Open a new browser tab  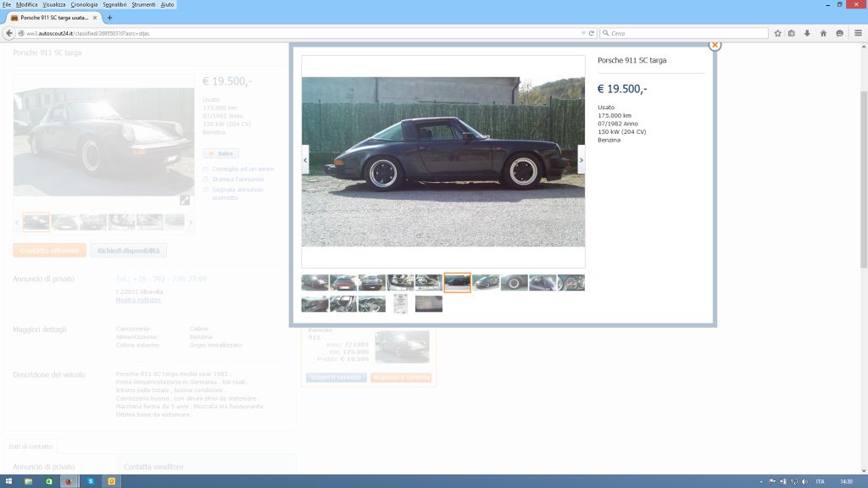click(x=109, y=18)
